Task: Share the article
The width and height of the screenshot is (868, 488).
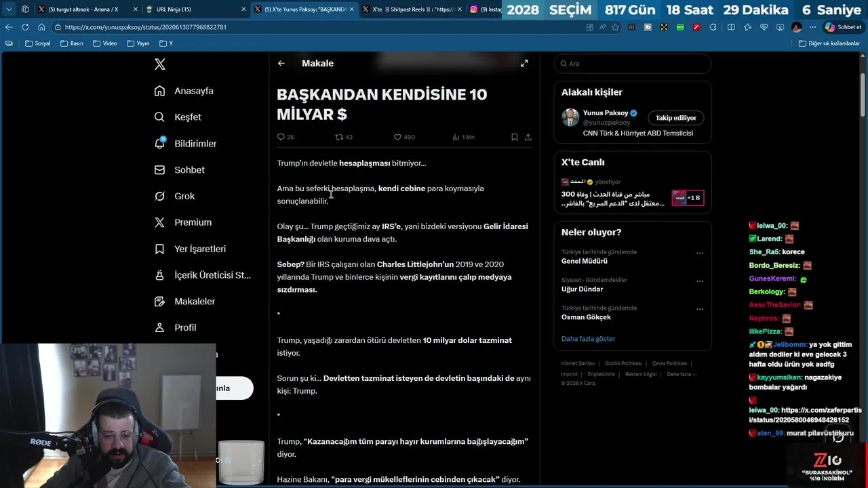Action: (x=528, y=137)
